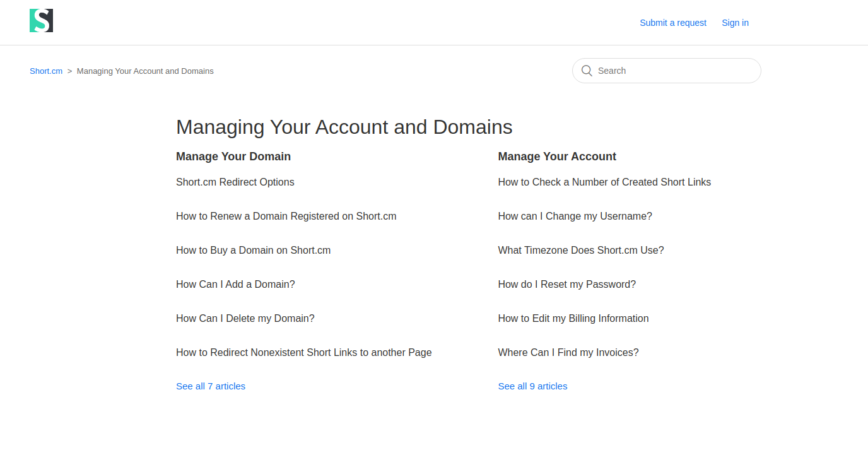The image size is (868, 450).
Task: Open the Manage Your Domain section
Action: coord(233,157)
